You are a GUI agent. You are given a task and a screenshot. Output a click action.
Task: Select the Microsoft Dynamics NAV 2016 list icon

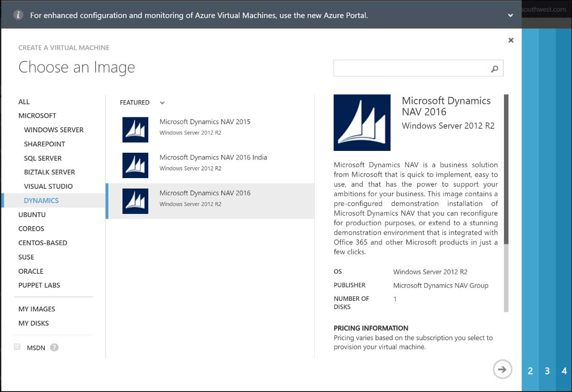coord(135,201)
